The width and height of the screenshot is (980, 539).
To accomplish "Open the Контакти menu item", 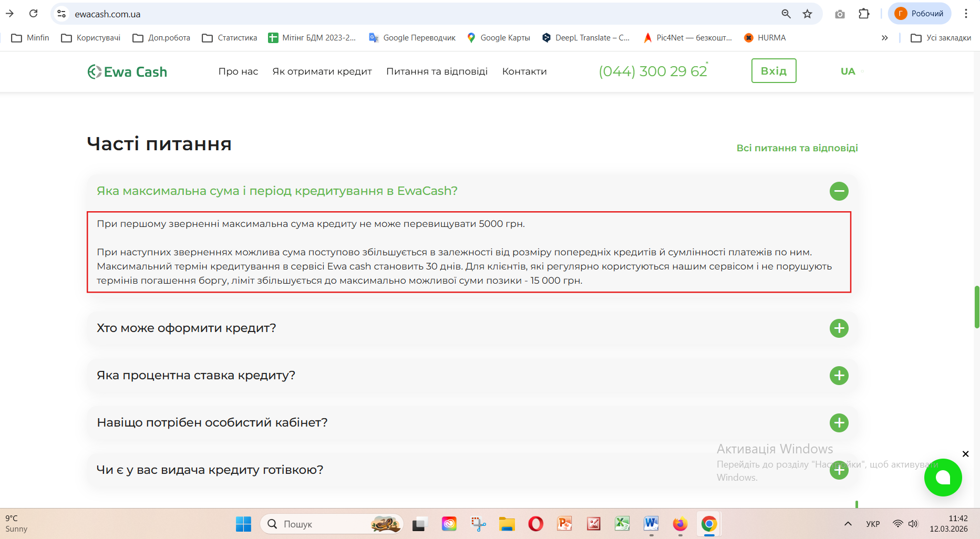I will tap(524, 71).
